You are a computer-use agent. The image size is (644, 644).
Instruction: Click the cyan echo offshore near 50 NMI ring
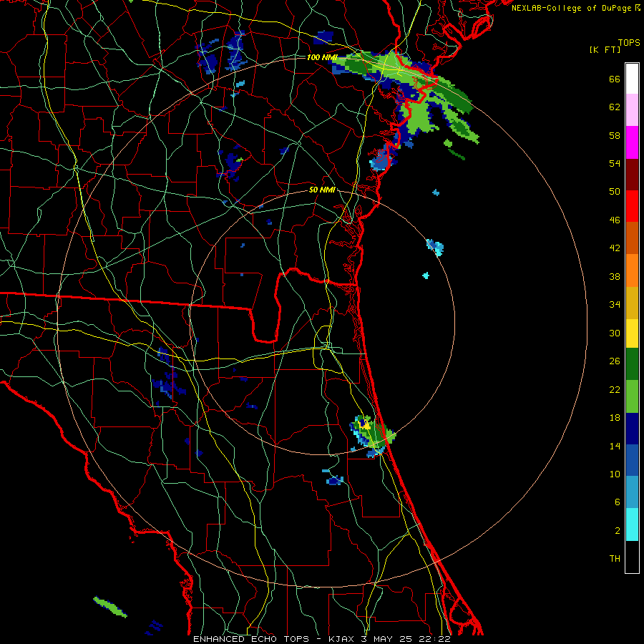435,248
